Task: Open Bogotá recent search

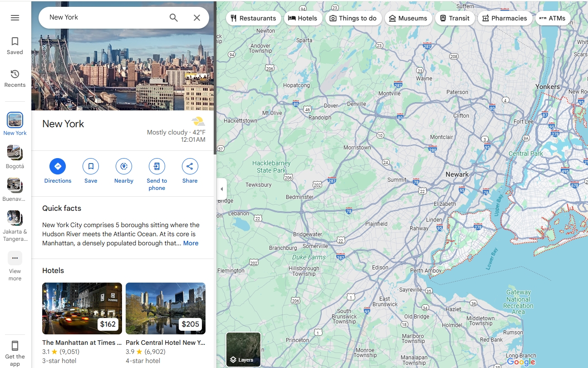Action: tap(15, 157)
